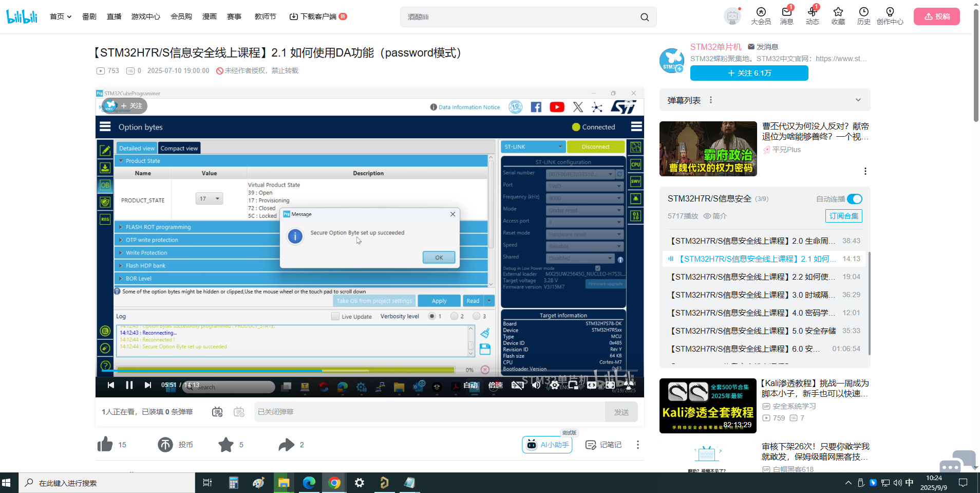Click 下载客户端 in the header

(318, 16)
